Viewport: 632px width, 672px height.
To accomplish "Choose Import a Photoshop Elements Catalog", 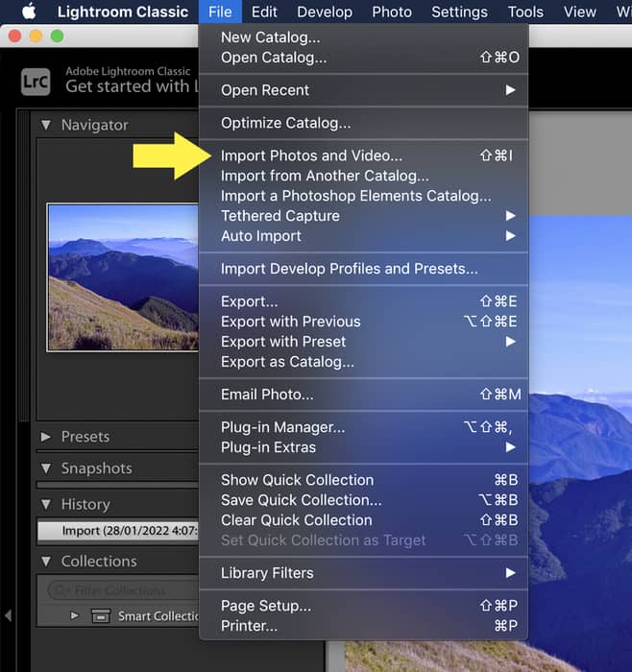I will [364, 196].
